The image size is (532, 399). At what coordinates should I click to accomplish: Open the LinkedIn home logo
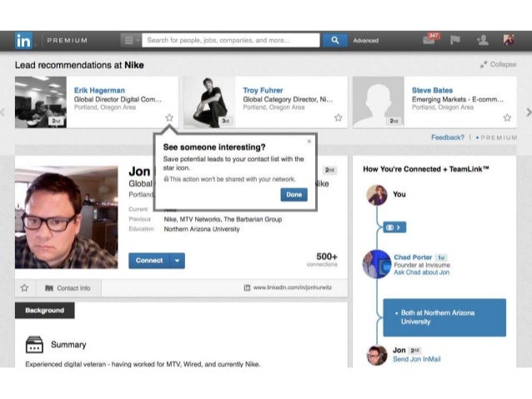point(23,41)
